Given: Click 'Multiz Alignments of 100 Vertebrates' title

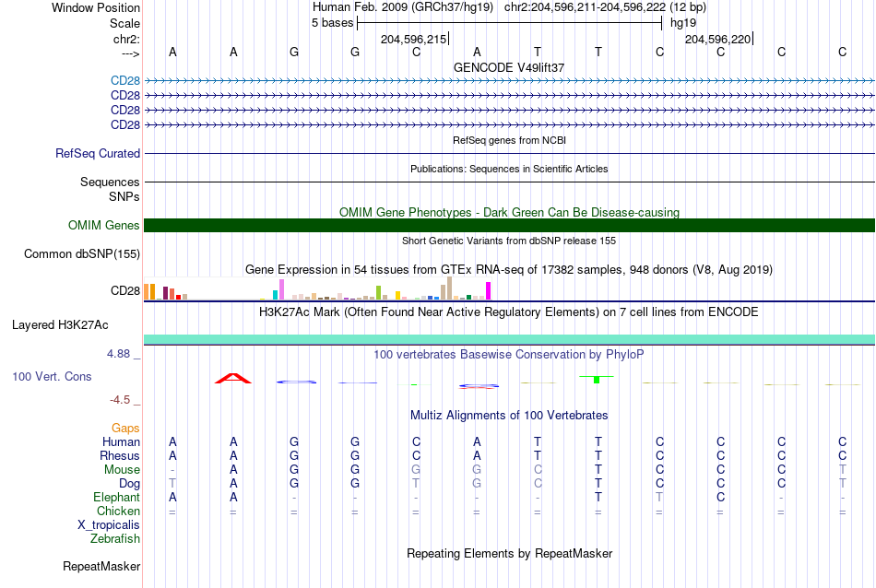Looking at the screenshot, I should (509, 416).
